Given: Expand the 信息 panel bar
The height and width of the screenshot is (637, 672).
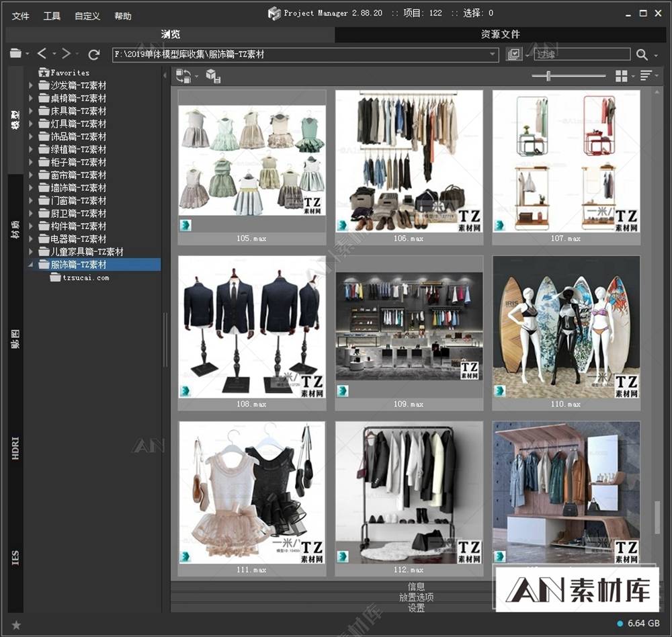Looking at the screenshot, I should coord(415,587).
